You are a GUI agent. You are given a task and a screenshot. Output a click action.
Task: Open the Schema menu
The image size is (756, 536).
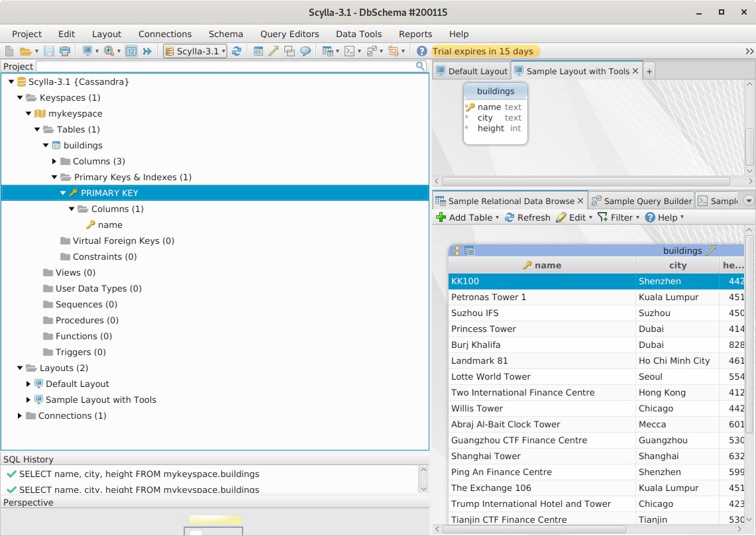point(226,34)
